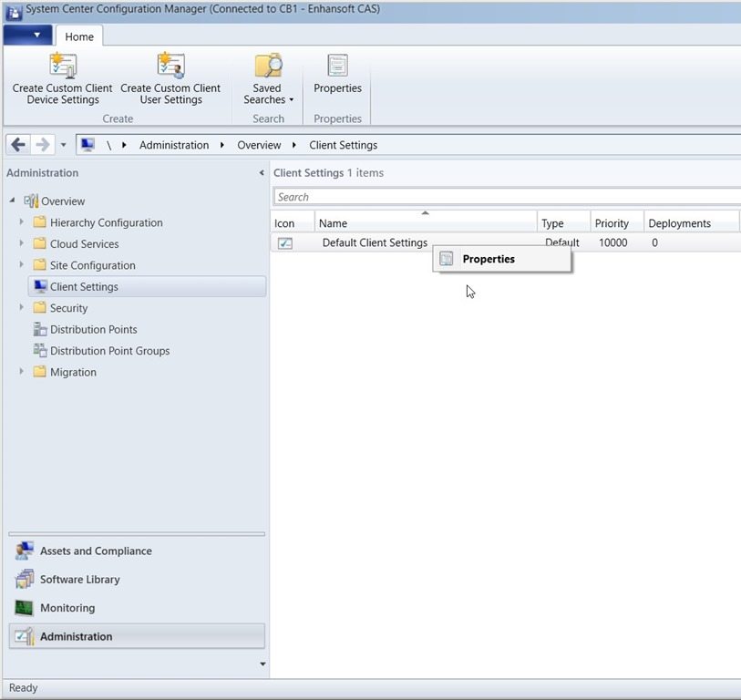Screen dimensions: 741x700
Task: Click the Search input field
Action: (507, 197)
